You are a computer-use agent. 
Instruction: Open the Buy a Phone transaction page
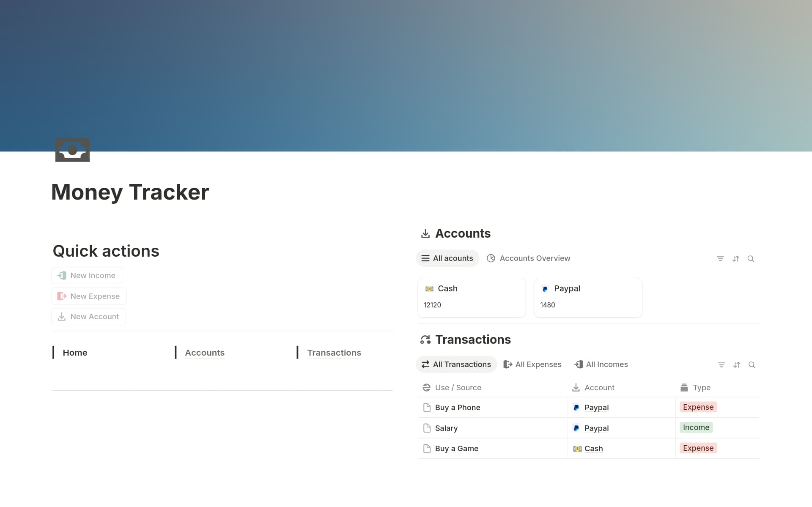point(458,407)
